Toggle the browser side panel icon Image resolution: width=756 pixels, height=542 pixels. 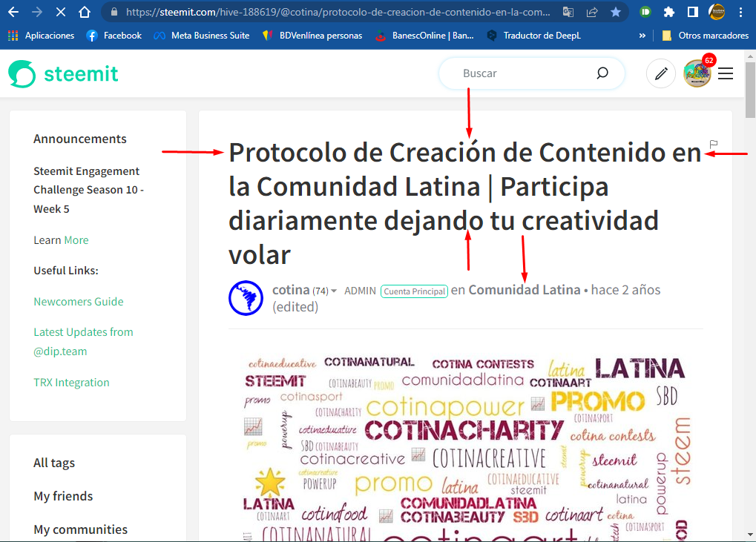[692, 12]
